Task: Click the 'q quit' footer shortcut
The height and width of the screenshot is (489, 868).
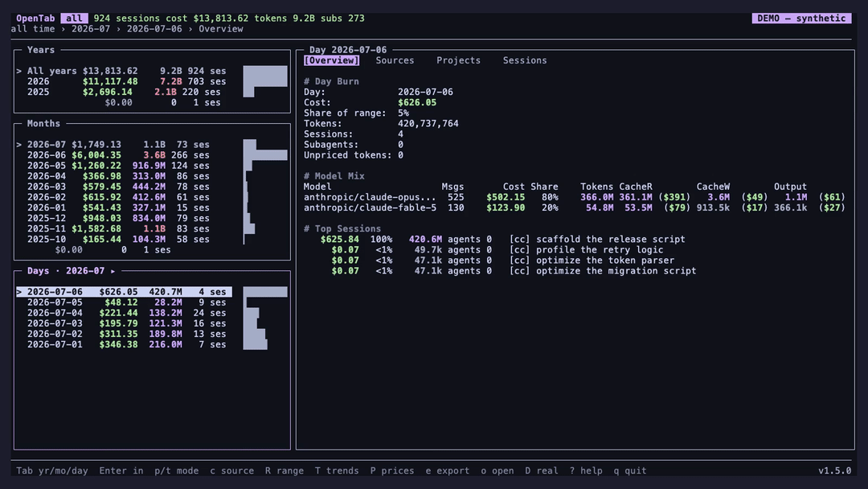Action: point(630,471)
